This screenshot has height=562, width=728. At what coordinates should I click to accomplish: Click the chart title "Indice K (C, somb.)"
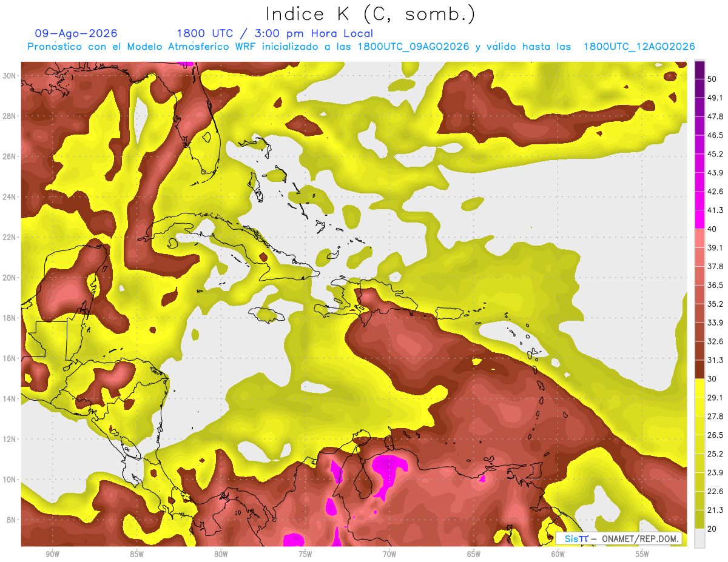click(x=369, y=15)
